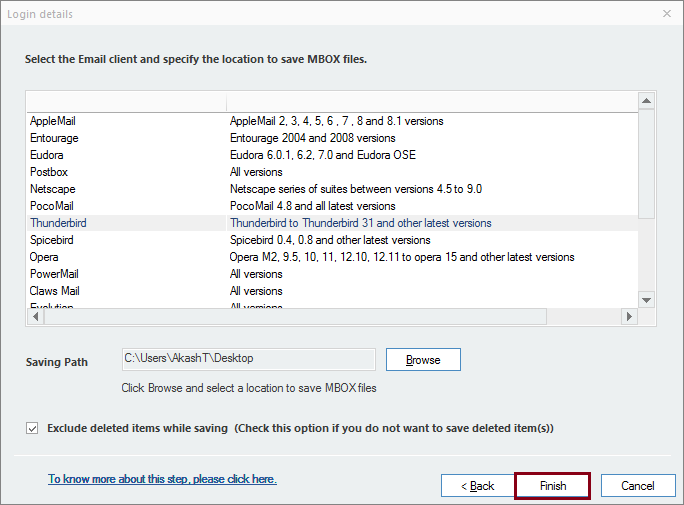Click 'PocoMail 4.8 and all latest versions'
Screen dimensions: 684x505
pos(312,206)
